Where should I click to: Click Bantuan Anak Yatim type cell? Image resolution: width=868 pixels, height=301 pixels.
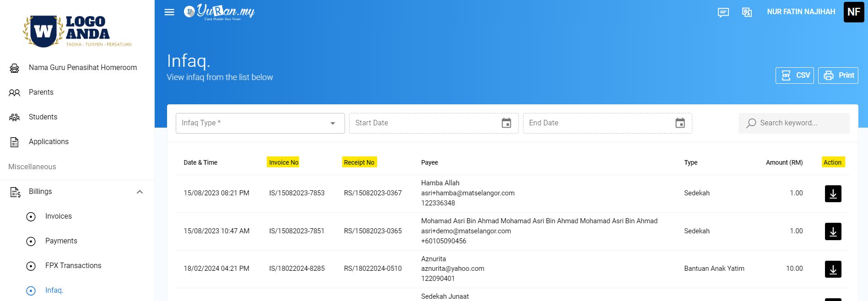[714, 269]
